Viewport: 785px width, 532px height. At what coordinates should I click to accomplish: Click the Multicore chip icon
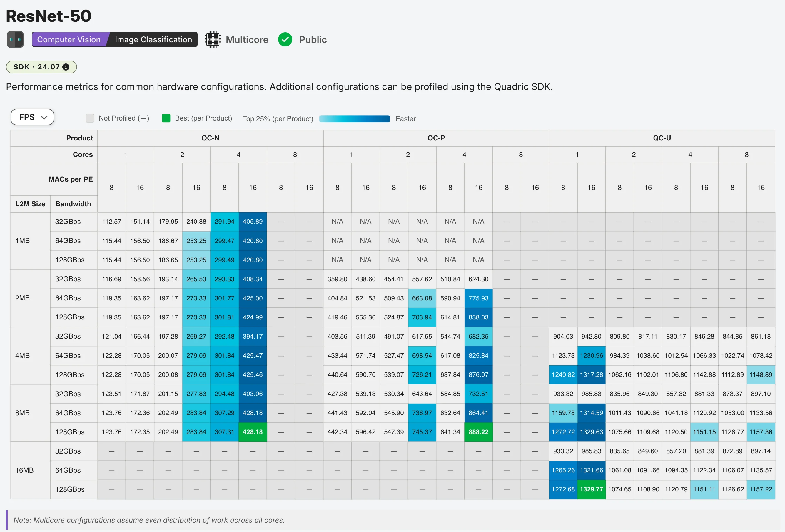pyautogui.click(x=213, y=39)
